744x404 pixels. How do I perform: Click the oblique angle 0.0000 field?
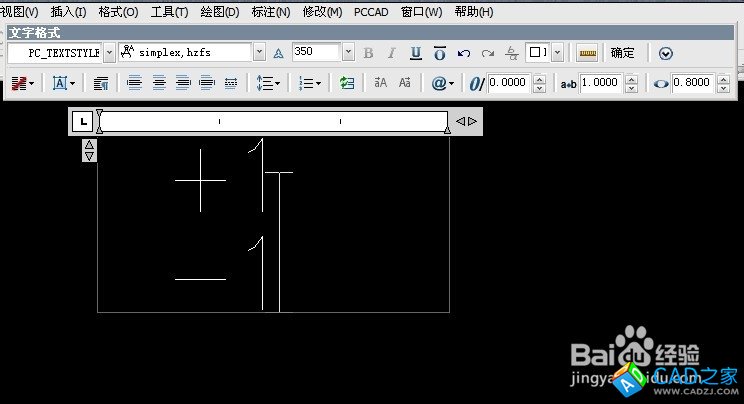tap(509, 84)
